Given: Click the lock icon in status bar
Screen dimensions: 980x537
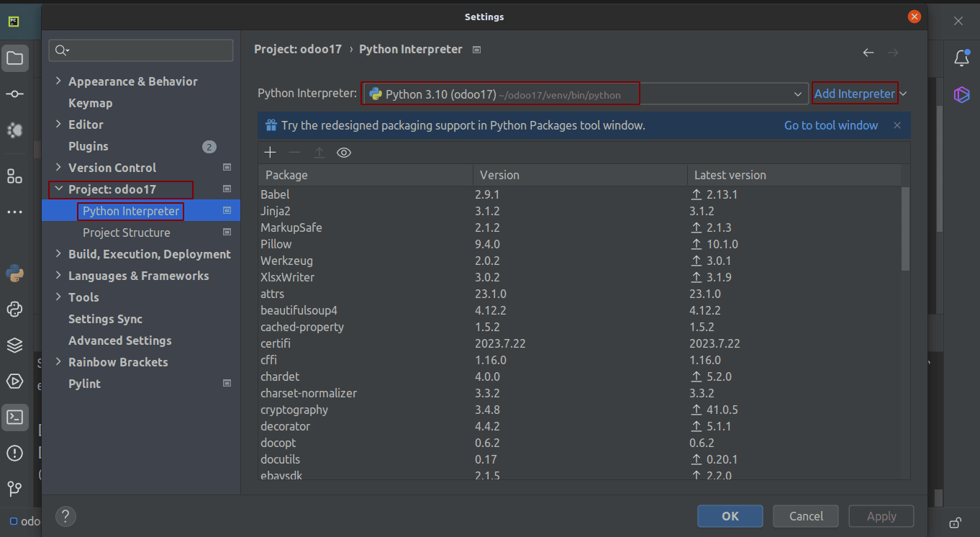Looking at the screenshot, I should coord(956,523).
